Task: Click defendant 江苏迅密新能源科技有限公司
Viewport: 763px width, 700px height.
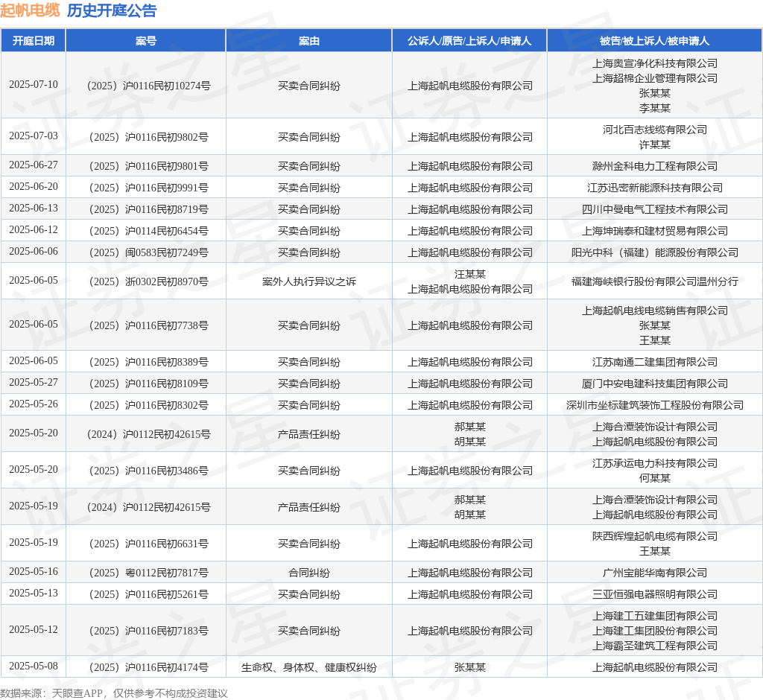Action: tap(654, 188)
